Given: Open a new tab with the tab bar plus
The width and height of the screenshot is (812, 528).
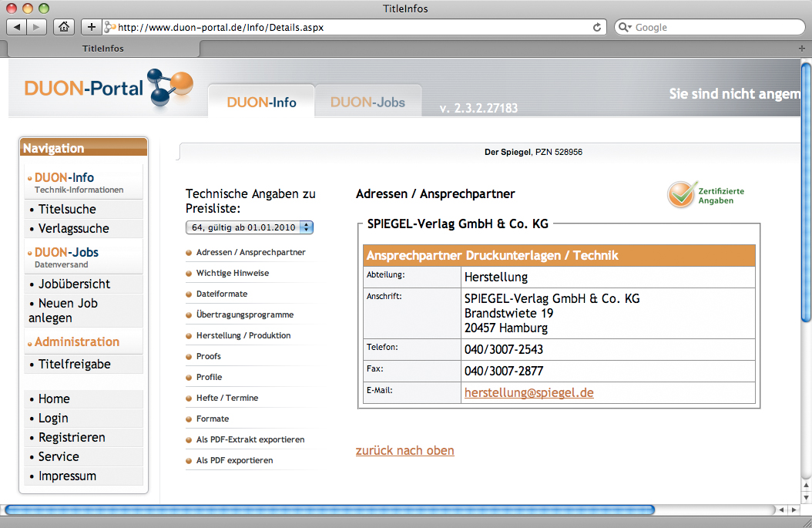Looking at the screenshot, I should [x=802, y=49].
